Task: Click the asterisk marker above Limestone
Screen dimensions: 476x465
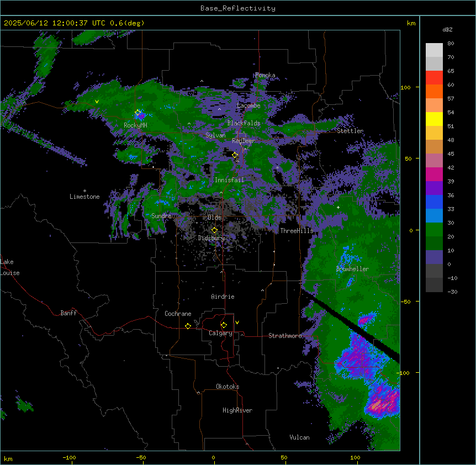Action: tap(84, 191)
